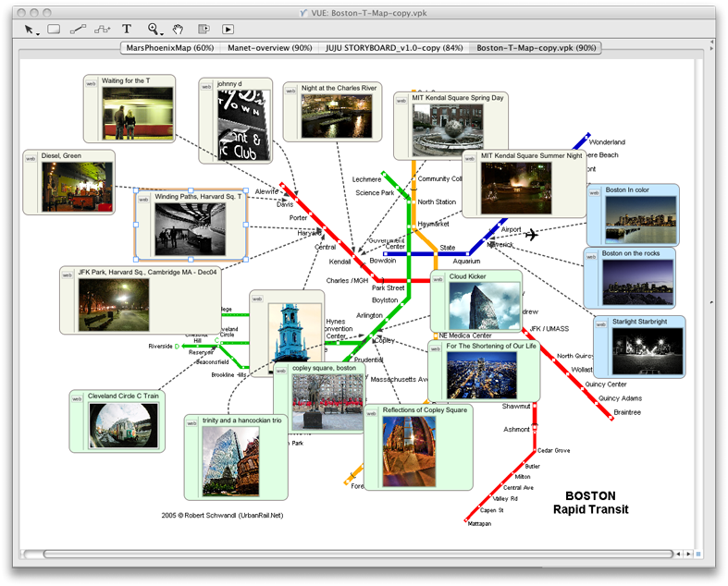The width and height of the screenshot is (728, 586).
Task: Select Reflections of Copley Square node
Action: click(x=418, y=447)
